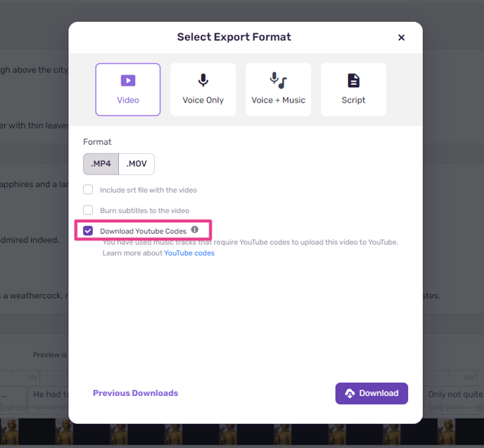This screenshot has width=484, height=448.
Task: Open the YouTube codes link
Action: click(x=189, y=253)
